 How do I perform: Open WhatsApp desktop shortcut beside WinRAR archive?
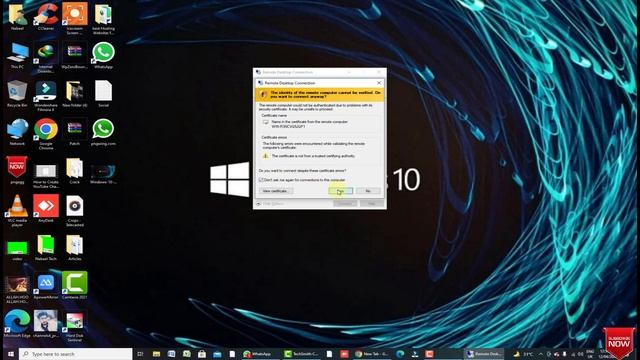[x=103, y=55]
